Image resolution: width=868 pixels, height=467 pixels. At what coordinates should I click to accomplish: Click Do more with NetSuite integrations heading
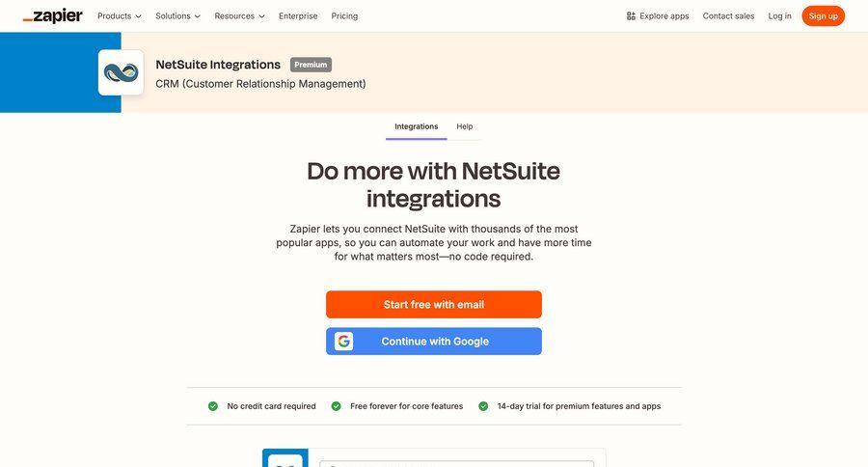(433, 184)
